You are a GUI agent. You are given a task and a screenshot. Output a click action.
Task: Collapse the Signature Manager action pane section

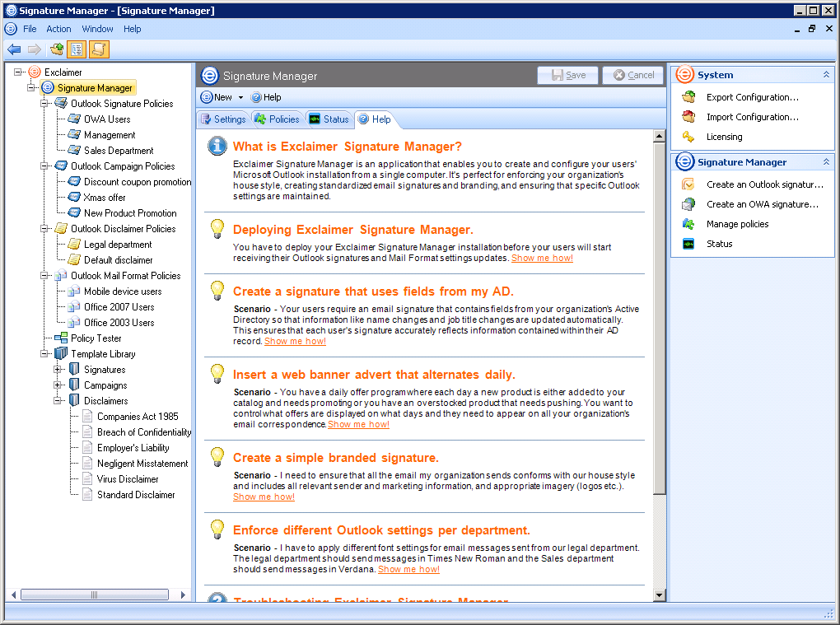coord(826,161)
